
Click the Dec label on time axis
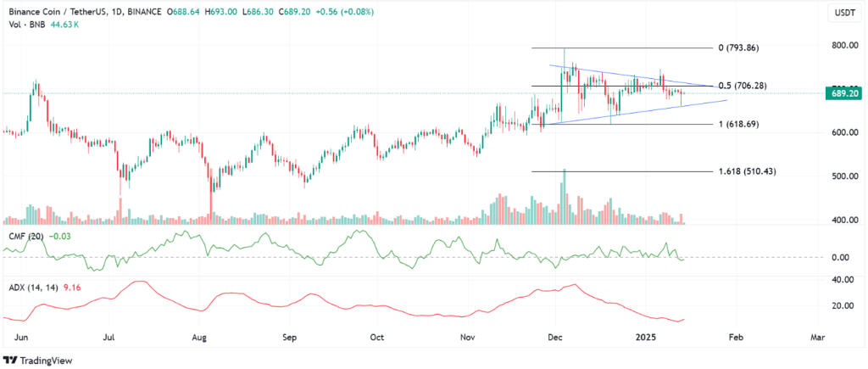(554, 337)
